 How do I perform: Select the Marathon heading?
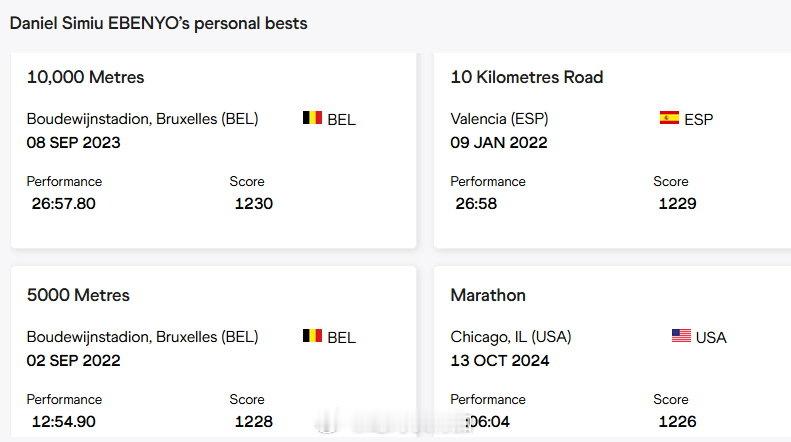(488, 295)
